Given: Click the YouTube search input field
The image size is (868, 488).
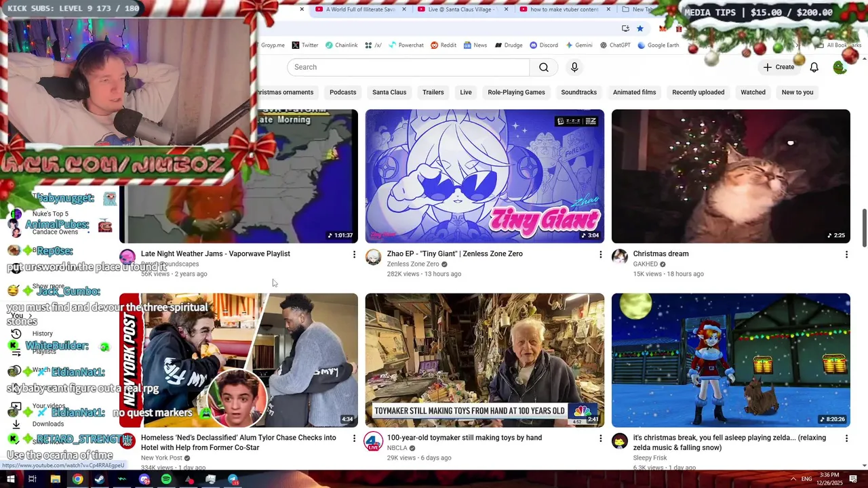Looking at the screenshot, I should (x=408, y=67).
